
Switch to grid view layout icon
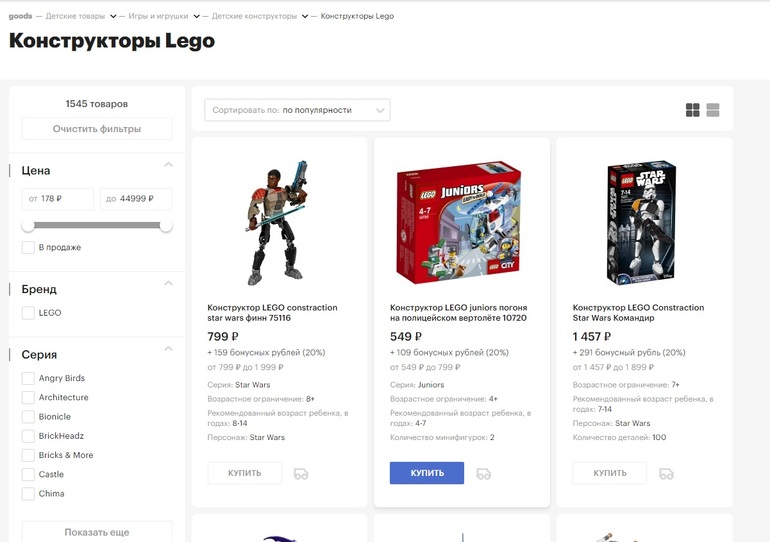point(692,110)
